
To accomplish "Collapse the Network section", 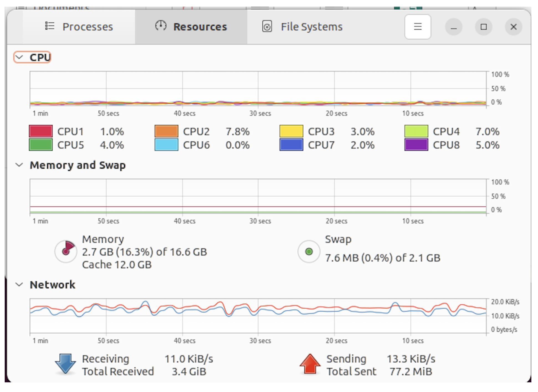I will point(19,285).
